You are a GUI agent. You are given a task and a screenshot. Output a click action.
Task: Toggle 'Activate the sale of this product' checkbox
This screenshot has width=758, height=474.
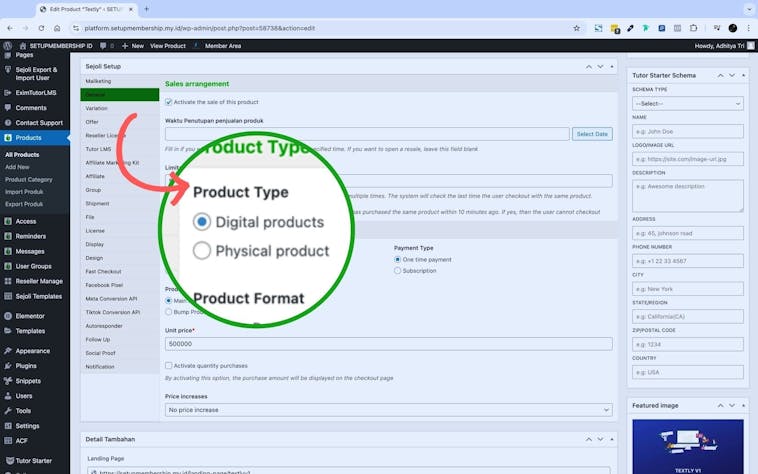pos(169,102)
